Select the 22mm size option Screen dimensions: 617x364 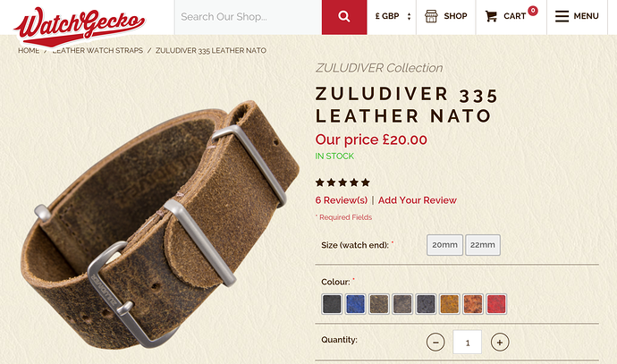click(x=483, y=245)
